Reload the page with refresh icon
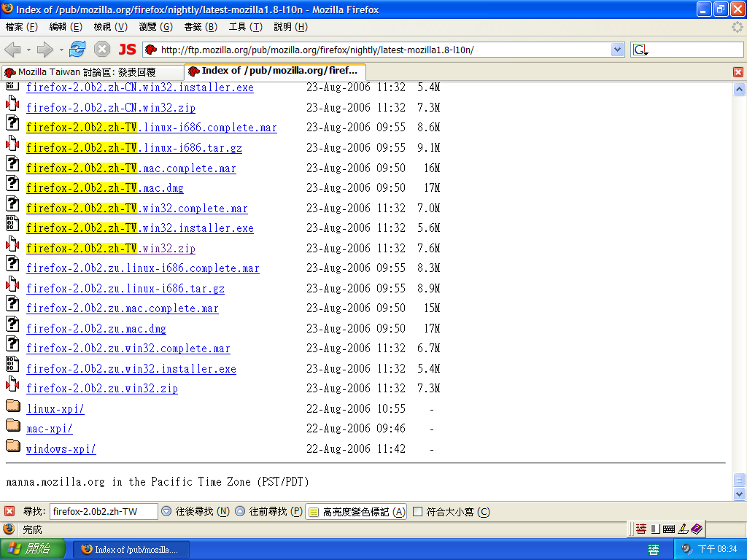Image resolution: width=747 pixels, height=560 pixels. pyautogui.click(x=77, y=49)
